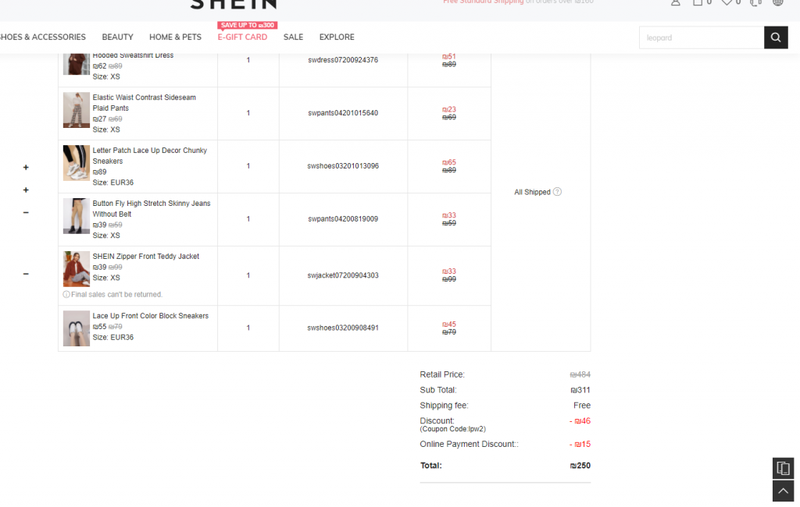The height and width of the screenshot is (507, 800).
Task: Click the floating copy-pages icon above back-to-top
Action: [783, 468]
